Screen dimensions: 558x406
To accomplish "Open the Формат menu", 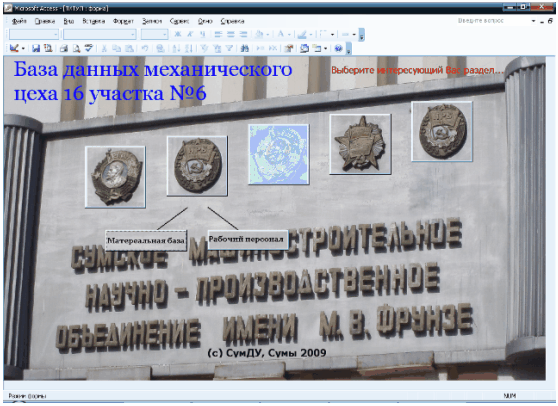I will (x=123, y=21).
